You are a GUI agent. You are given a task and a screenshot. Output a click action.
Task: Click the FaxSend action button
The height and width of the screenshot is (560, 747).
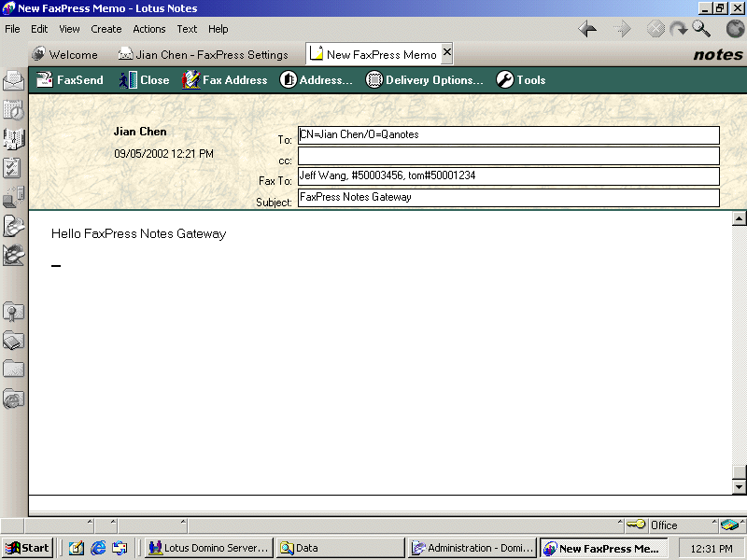point(70,80)
